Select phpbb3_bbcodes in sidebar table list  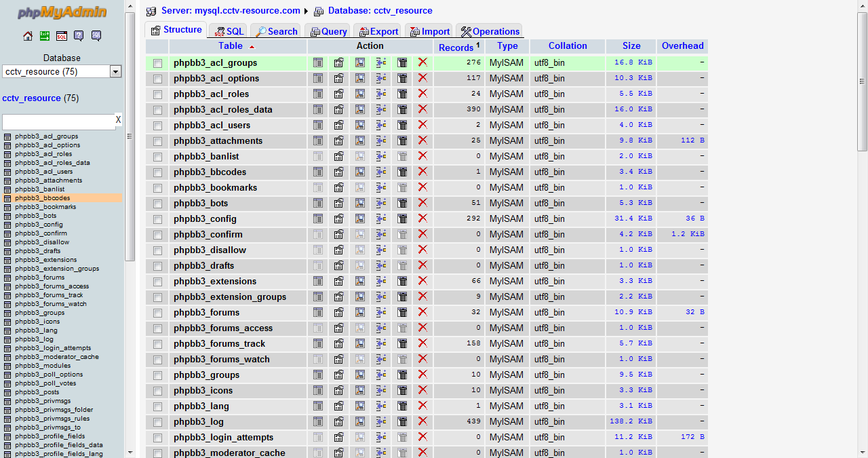point(42,198)
